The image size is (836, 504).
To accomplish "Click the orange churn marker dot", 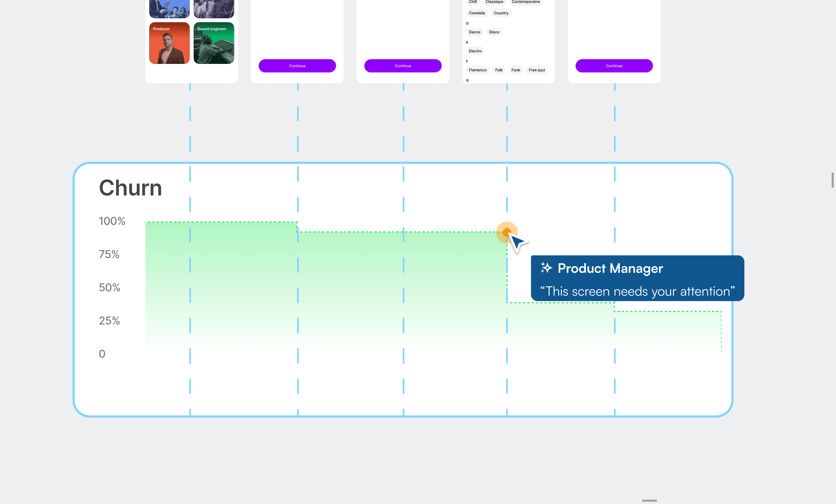I will pyautogui.click(x=507, y=232).
